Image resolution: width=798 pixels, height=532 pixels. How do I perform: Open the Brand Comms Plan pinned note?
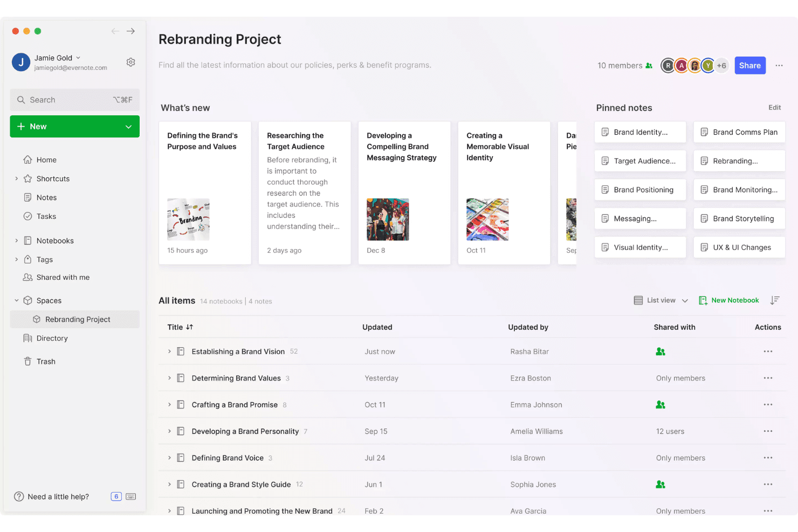[x=739, y=132]
